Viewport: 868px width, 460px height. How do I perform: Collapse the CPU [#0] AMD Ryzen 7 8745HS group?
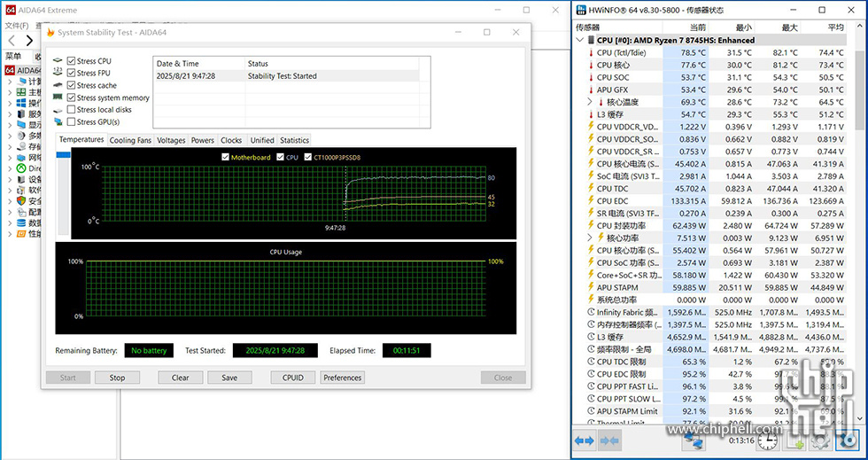click(579, 40)
